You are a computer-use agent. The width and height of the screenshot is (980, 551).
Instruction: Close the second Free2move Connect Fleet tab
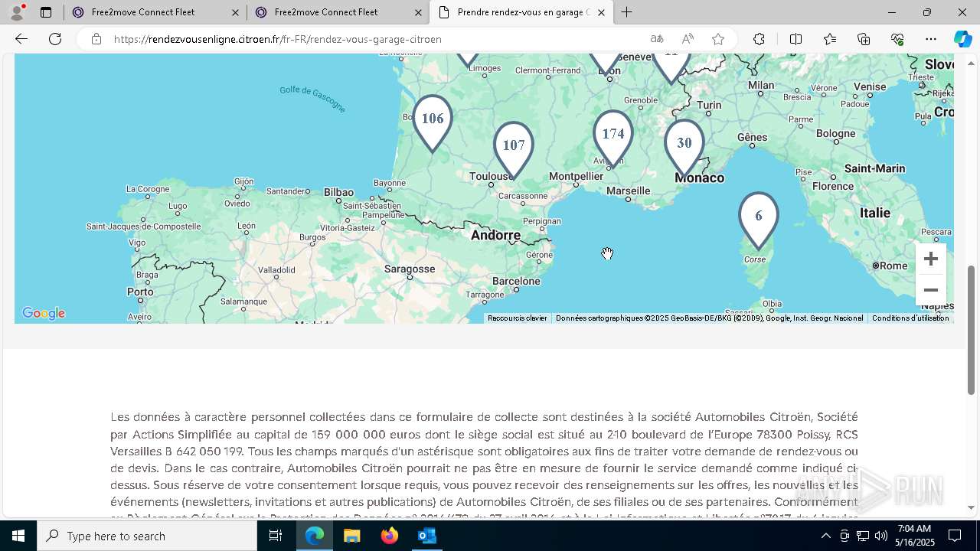[418, 12]
